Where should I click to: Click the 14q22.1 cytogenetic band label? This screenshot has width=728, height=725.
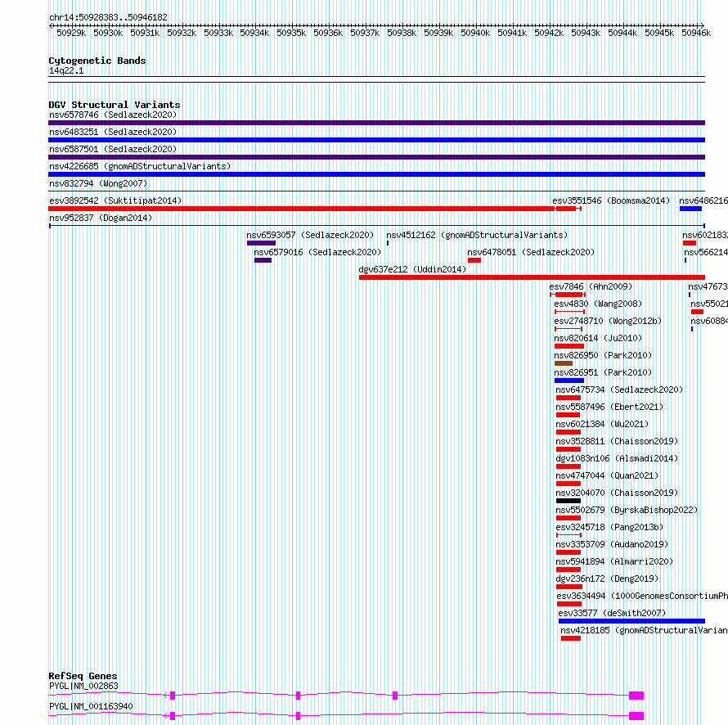pos(66,70)
